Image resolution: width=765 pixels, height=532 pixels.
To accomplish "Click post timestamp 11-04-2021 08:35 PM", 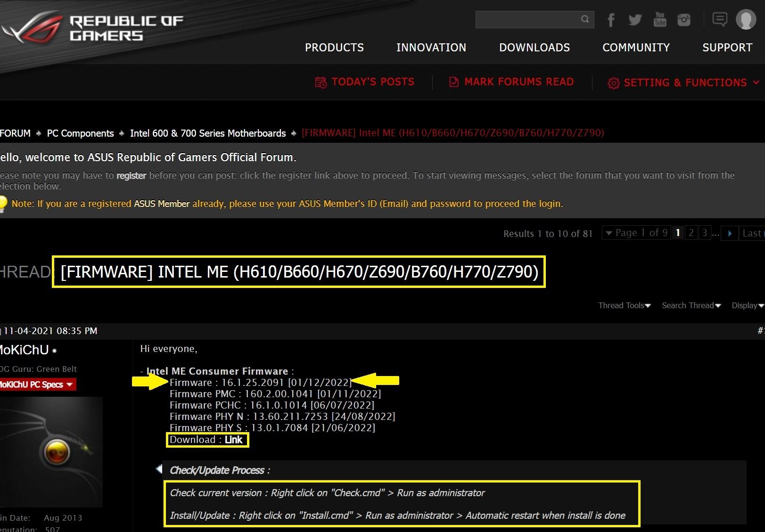I will pos(50,331).
